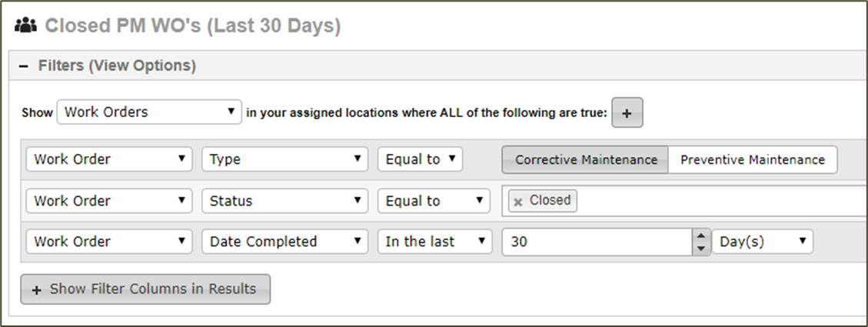Open the Status field dropdown
The image size is (868, 327).
point(285,201)
